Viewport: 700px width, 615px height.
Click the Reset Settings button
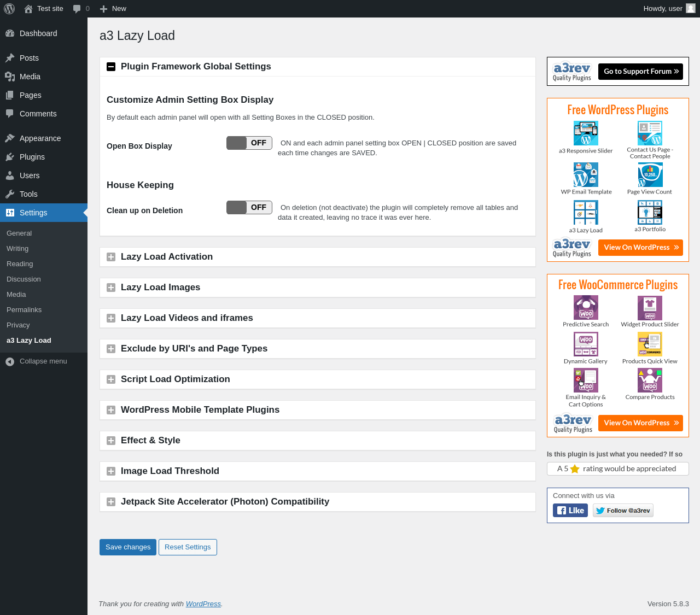[188, 547]
